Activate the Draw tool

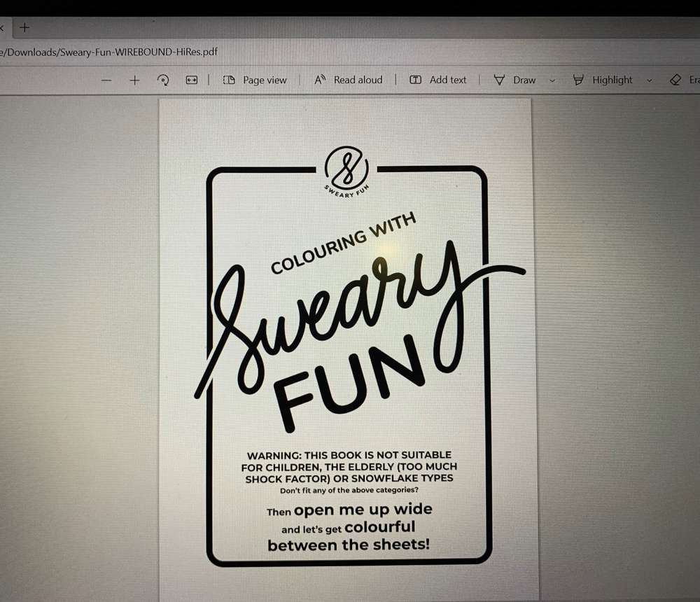514,80
